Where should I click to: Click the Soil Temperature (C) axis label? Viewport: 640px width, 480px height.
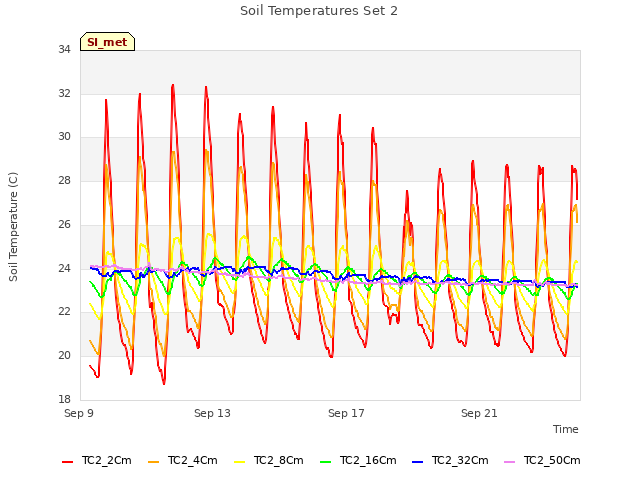point(13,227)
